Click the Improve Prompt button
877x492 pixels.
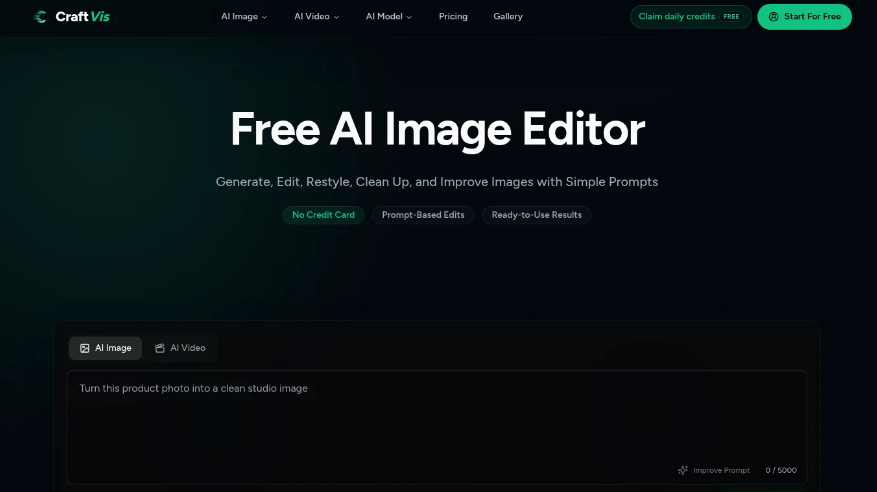pos(714,470)
